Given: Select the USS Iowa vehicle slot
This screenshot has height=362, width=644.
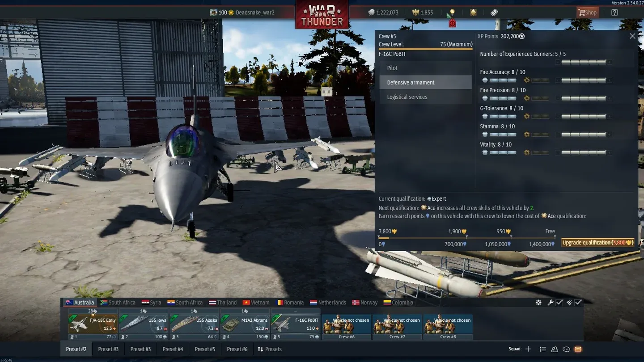Looking at the screenshot, I should click(144, 324).
